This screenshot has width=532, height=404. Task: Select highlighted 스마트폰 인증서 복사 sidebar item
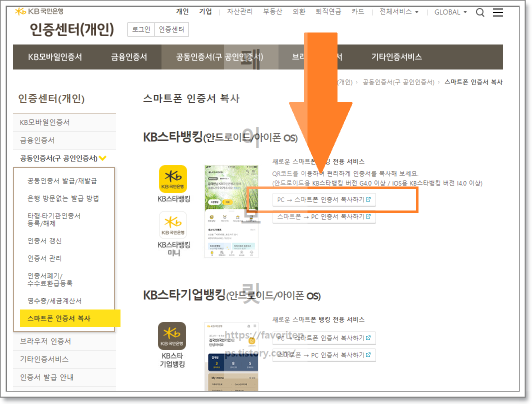pyautogui.click(x=70, y=318)
